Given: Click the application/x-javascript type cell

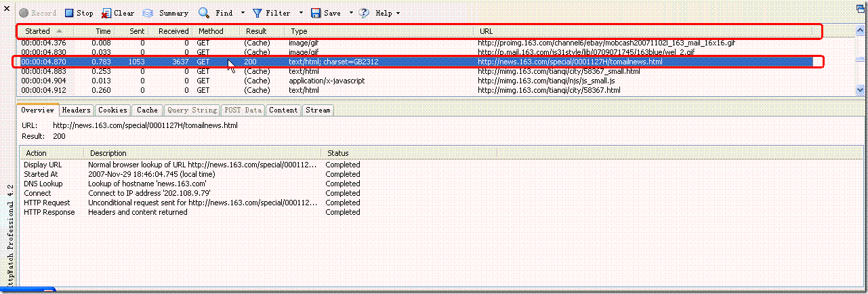Looking at the screenshot, I should (x=327, y=81).
